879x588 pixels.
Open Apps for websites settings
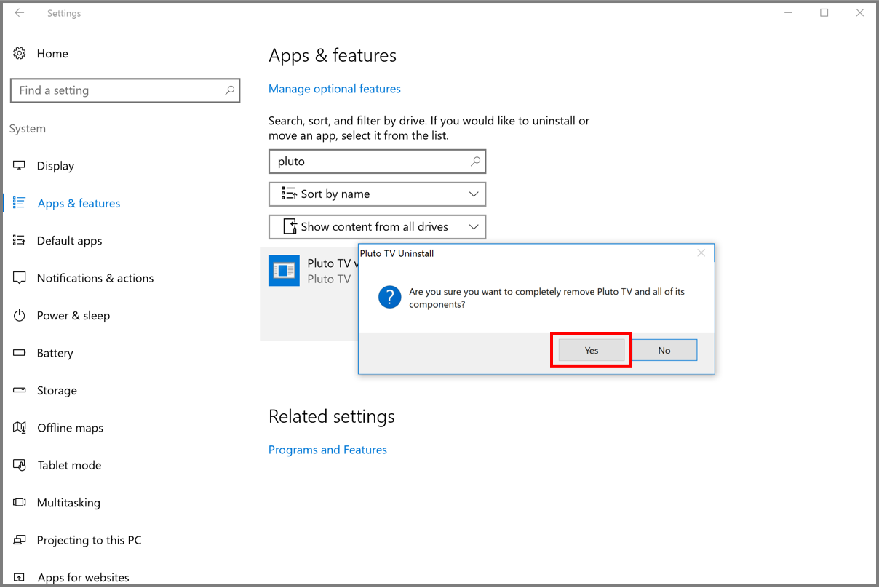[x=83, y=578]
